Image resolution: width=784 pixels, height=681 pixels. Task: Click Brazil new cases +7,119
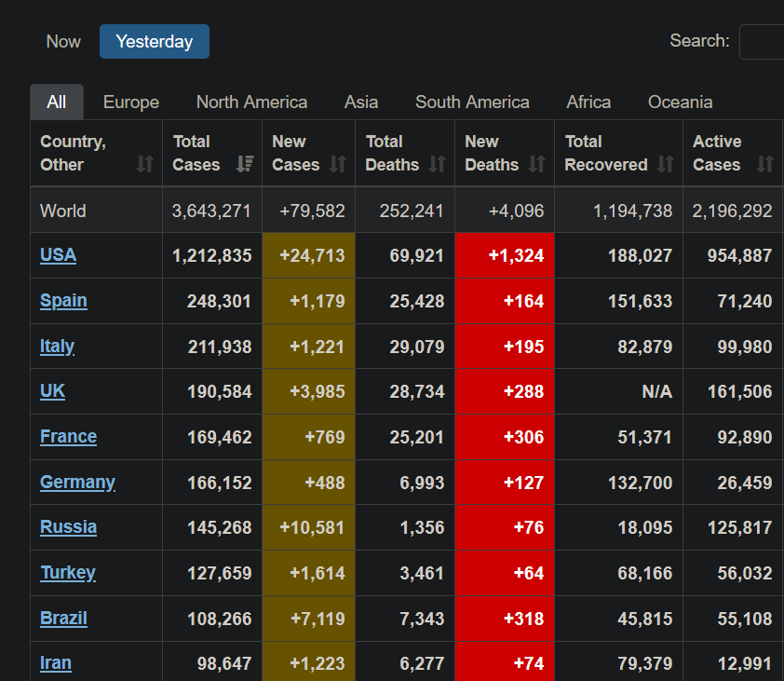pos(318,619)
